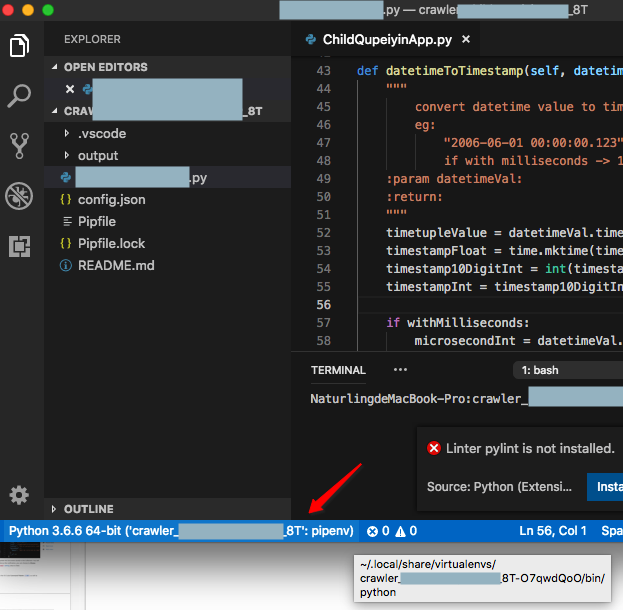Click the Pipfile lines icon

pos(68,221)
